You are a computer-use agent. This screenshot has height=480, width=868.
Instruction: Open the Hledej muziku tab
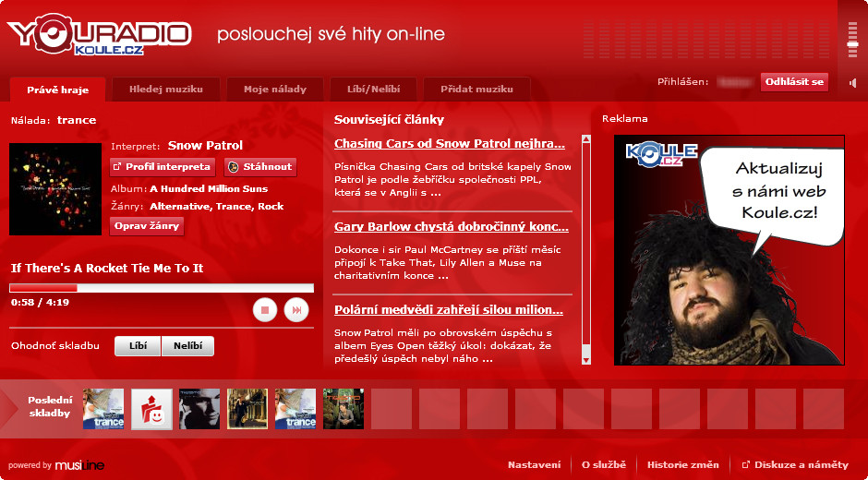click(x=166, y=90)
